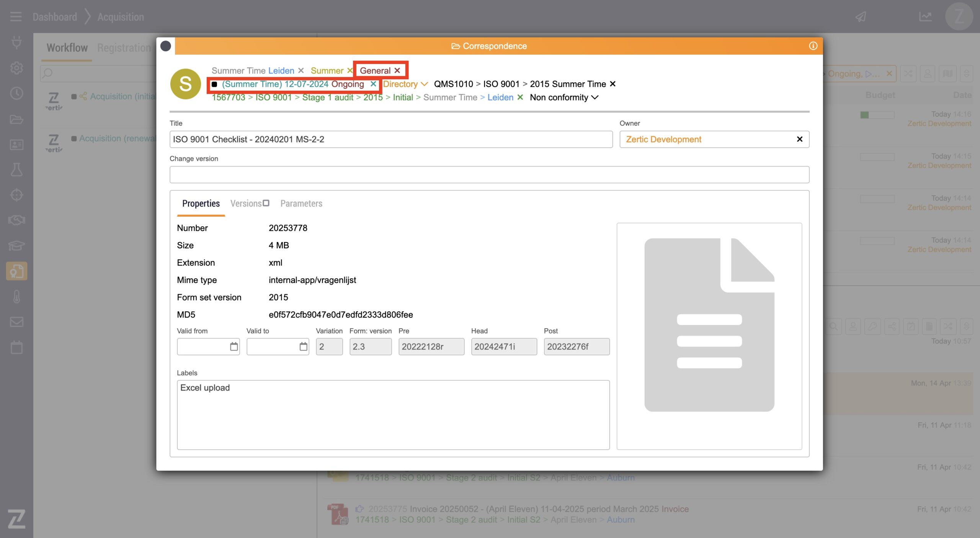Click the document preview thumbnail

(x=709, y=325)
